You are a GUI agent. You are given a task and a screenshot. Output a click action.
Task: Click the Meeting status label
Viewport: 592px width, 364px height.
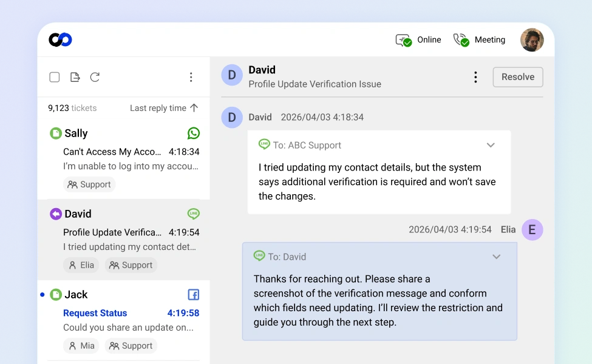[x=489, y=40]
